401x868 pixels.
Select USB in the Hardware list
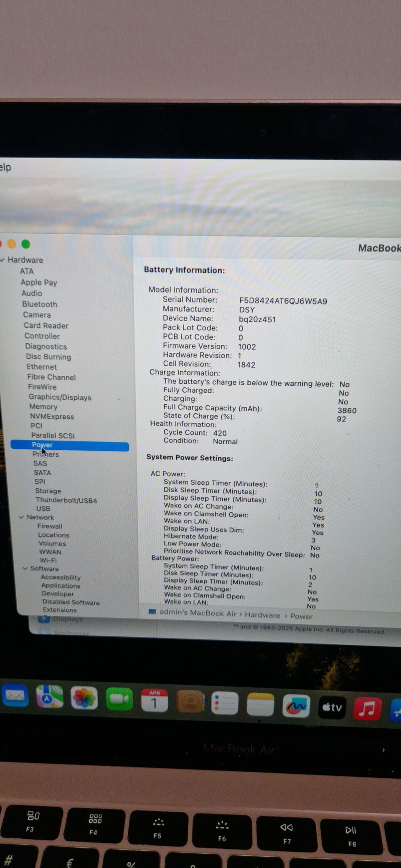pos(43,509)
